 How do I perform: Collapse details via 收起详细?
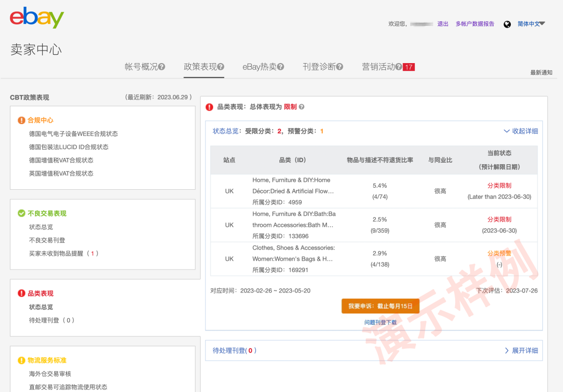click(x=520, y=131)
